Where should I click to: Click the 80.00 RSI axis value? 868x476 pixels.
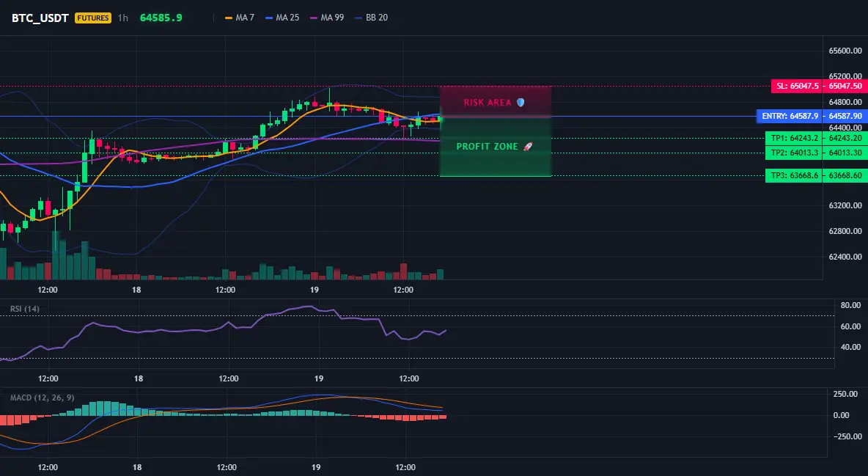coord(850,305)
